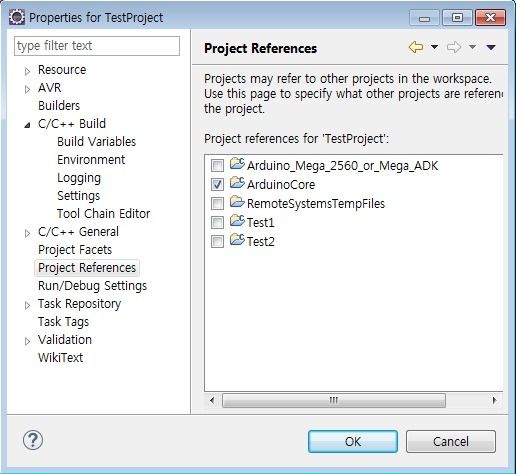Click the OK button
Image resolution: width=516 pixels, height=474 pixels.
point(353,441)
